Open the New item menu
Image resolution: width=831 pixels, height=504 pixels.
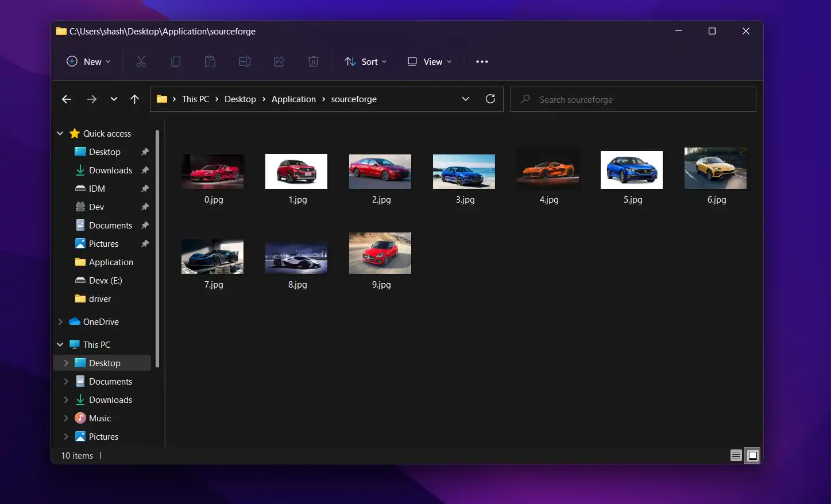point(88,61)
